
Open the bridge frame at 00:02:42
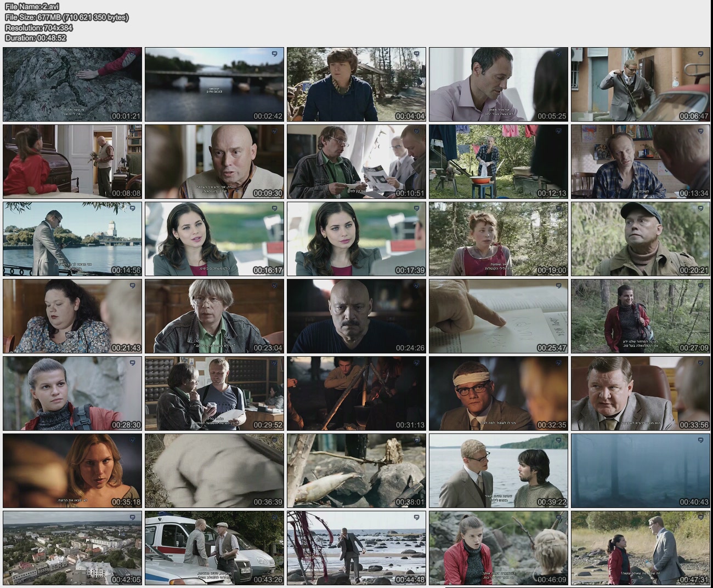[x=214, y=84]
